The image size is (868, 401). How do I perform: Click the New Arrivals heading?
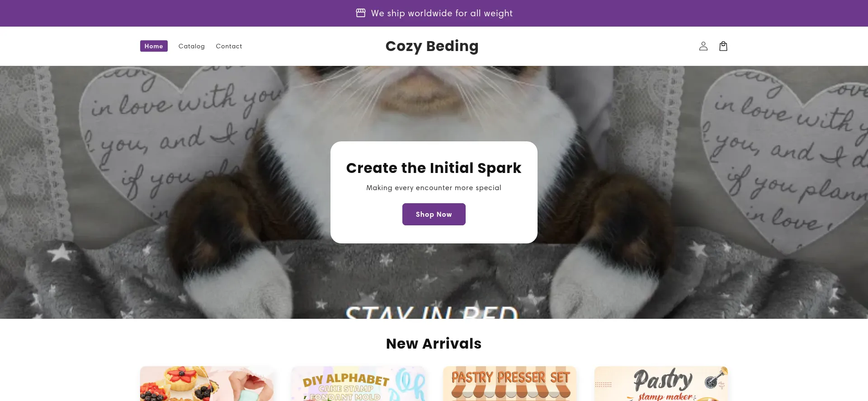point(434,344)
